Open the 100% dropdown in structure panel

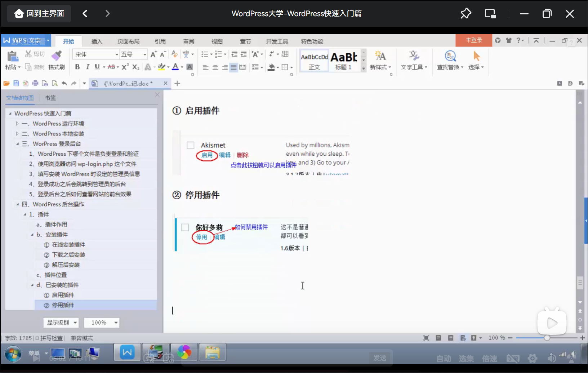[101, 323]
